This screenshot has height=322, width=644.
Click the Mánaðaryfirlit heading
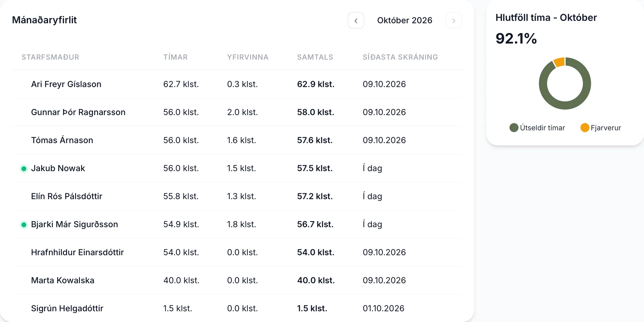point(44,20)
